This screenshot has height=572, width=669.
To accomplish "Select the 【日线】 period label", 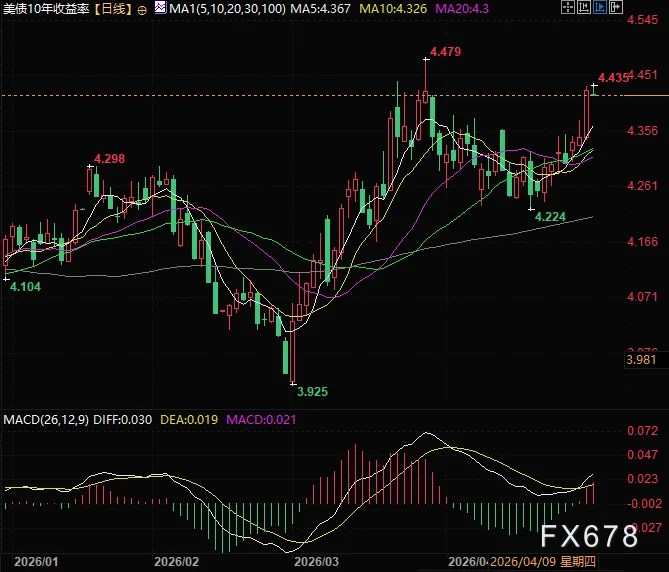I will tap(113, 9).
